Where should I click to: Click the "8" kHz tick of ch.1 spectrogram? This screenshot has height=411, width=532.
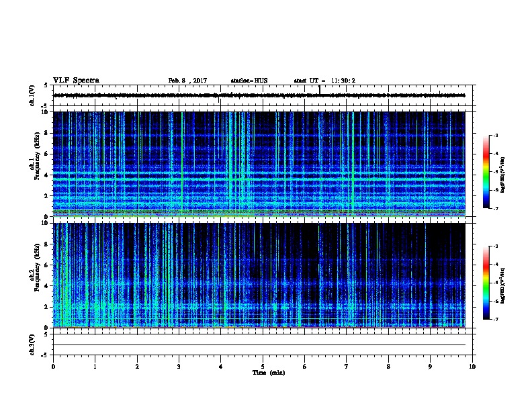(46, 133)
